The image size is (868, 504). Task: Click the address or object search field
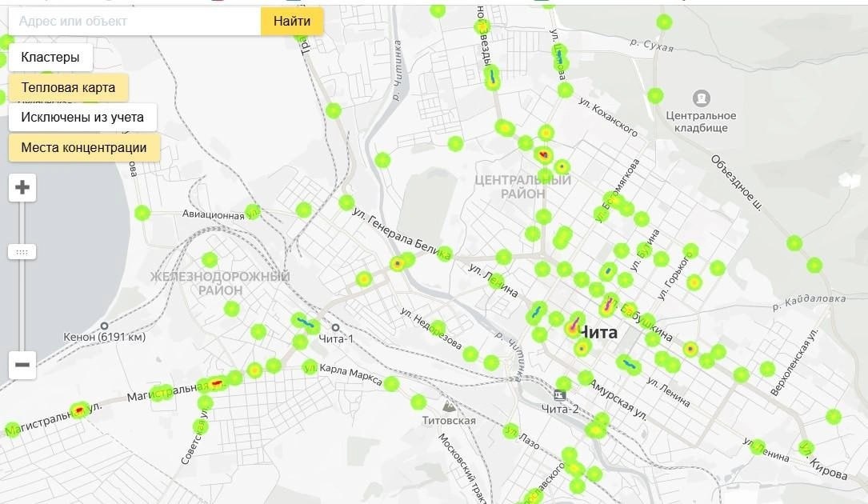(134, 21)
